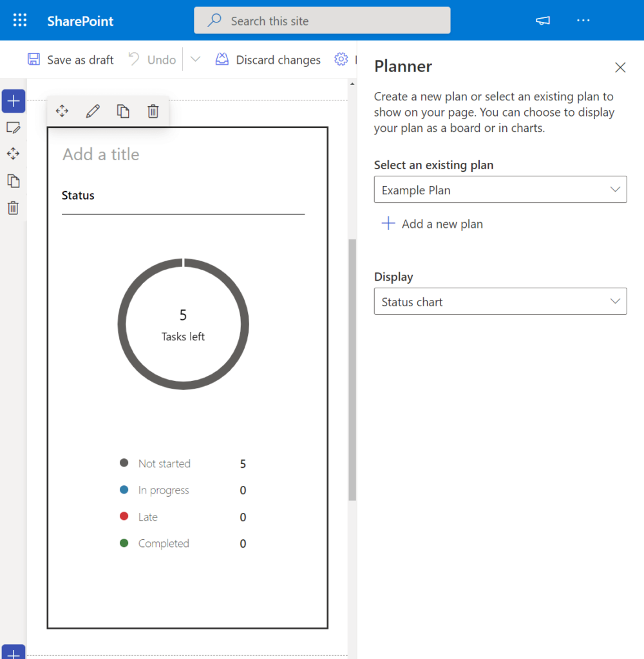Expand the undo options chevron
The width and height of the screenshot is (644, 659).
pos(195,59)
